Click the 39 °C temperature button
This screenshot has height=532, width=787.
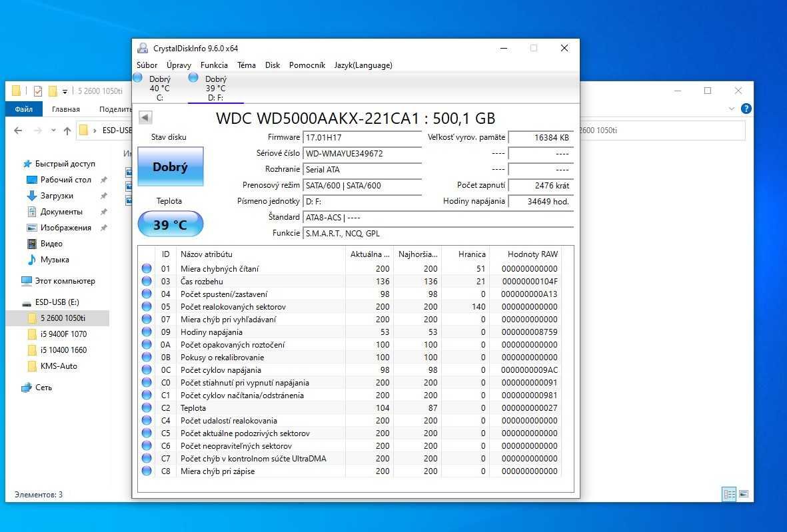pos(170,224)
